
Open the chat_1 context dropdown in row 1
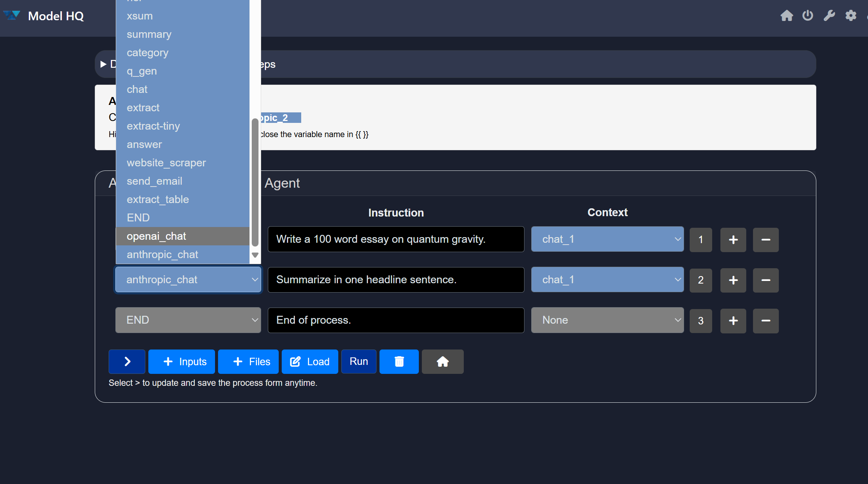607,239
